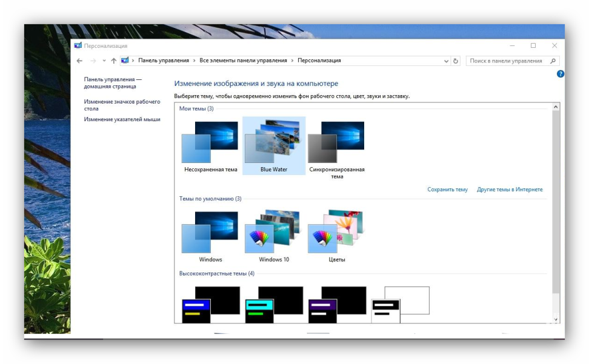The height and width of the screenshot is (364, 589).
Task: Select the Синхронизированная тема theme
Action: point(336,147)
